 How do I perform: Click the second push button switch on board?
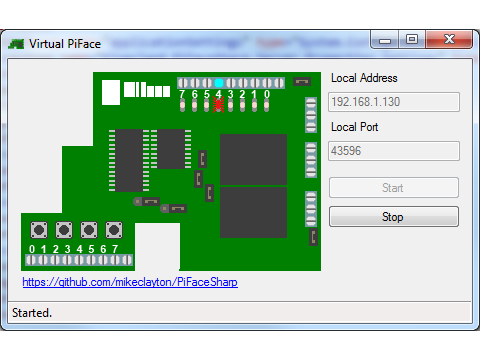(x=64, y=230)
